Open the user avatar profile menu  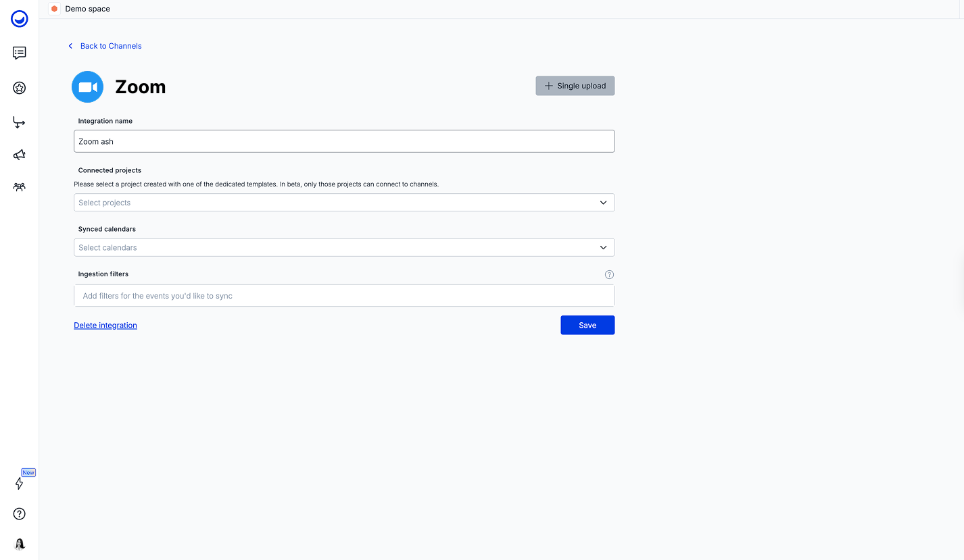click(20, 544)
